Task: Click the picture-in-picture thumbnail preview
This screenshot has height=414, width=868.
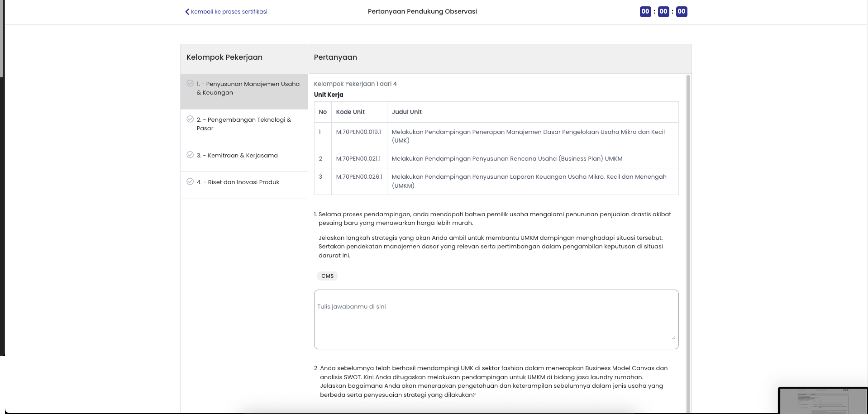Action: [823, 401]
